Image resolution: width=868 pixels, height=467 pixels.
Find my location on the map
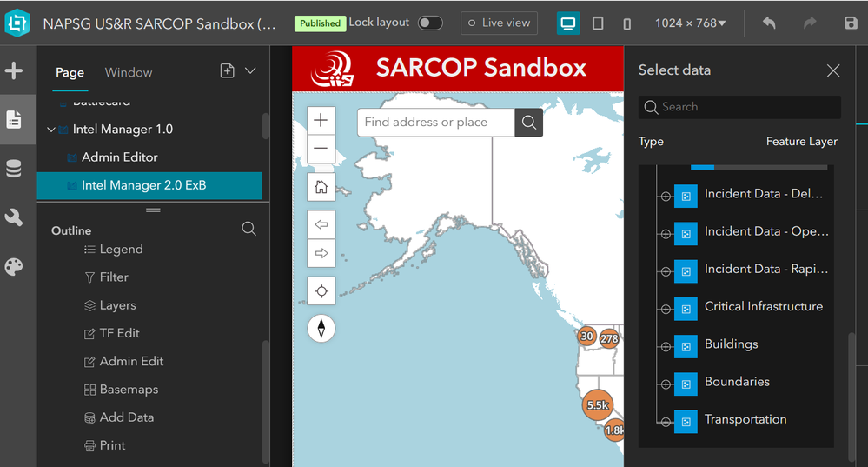tap(321, 290)
